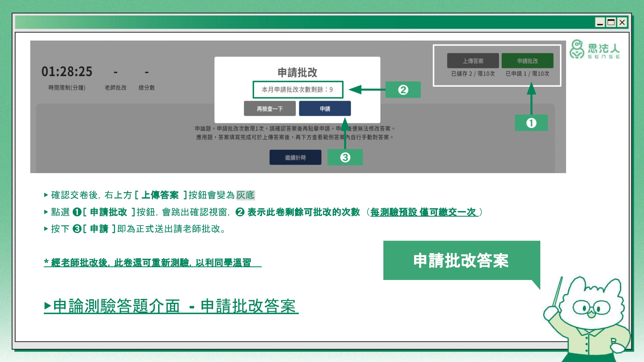Click the 再檢查一下 button

tap(270, 109)
